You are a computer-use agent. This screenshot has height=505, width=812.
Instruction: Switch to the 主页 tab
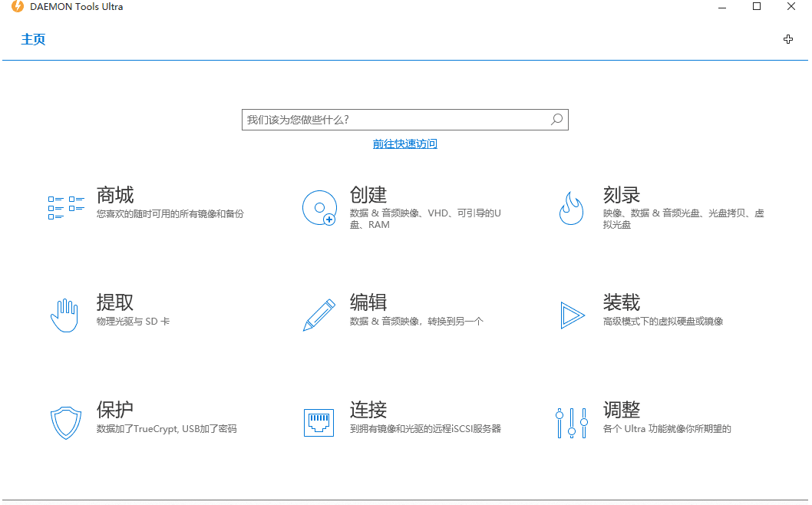coord(33,39)
